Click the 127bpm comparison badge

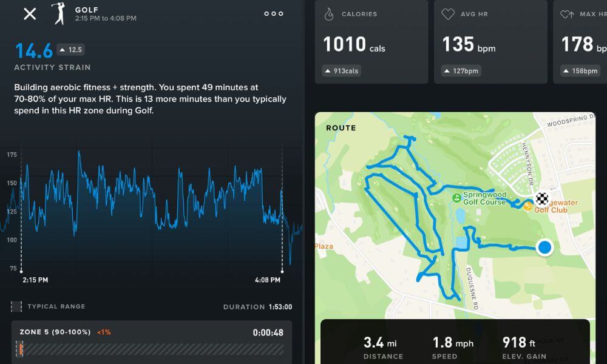461,71
